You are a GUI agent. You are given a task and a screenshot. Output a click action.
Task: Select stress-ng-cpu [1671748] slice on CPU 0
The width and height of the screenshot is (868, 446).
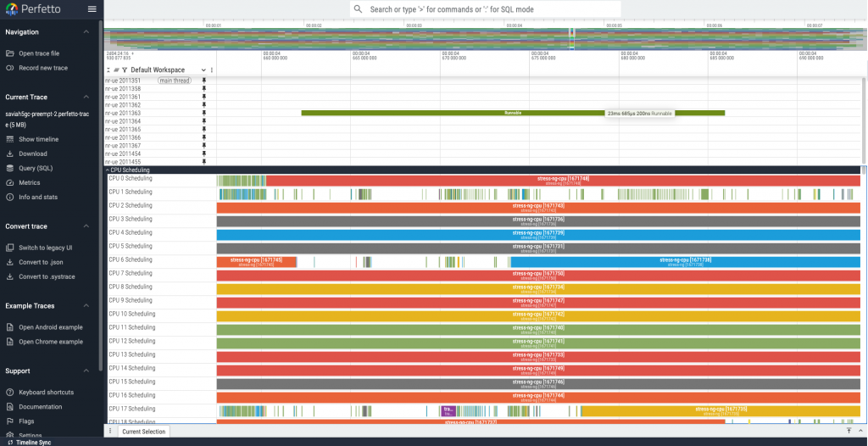pos(563,181)
